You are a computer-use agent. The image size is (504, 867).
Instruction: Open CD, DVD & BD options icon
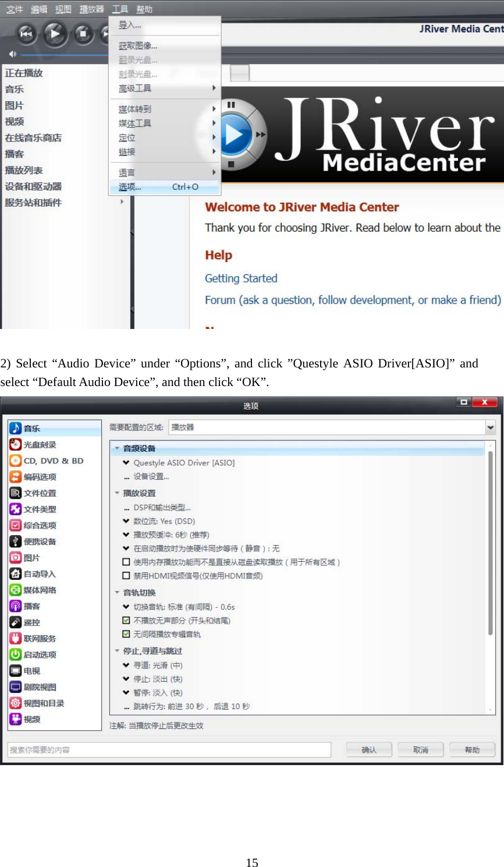click(x=16, y=461)
